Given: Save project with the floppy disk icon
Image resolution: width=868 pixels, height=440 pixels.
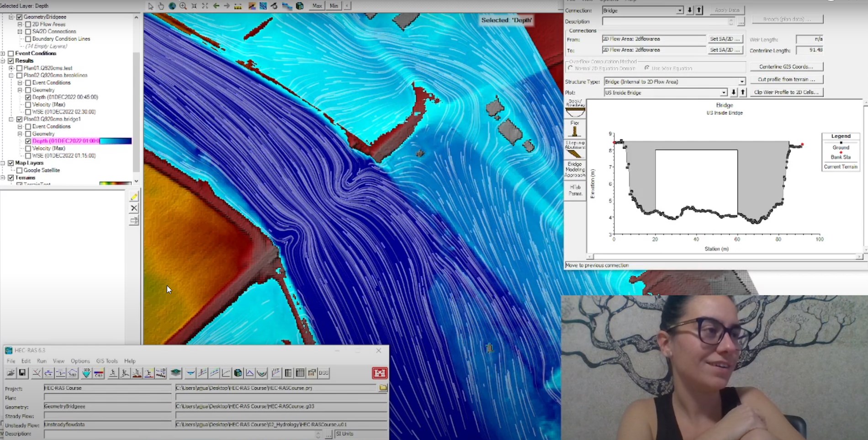Looking at the screenshot, I should (22, 373).
